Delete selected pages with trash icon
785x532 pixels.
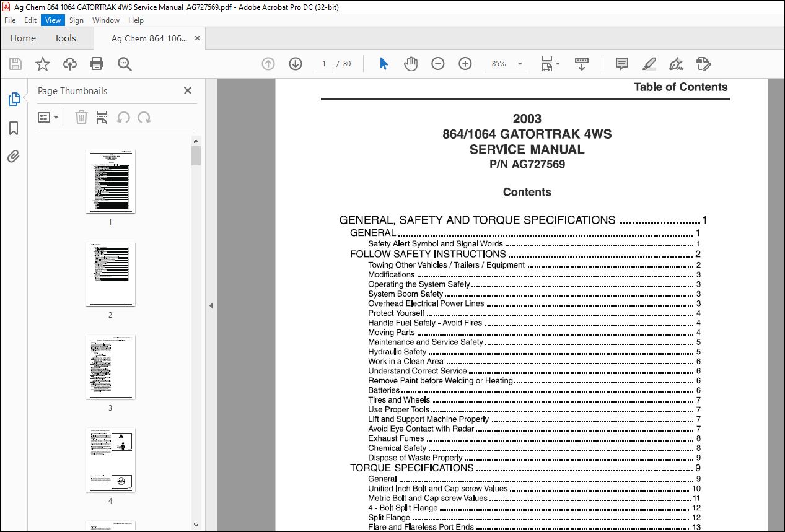point(81,117)
